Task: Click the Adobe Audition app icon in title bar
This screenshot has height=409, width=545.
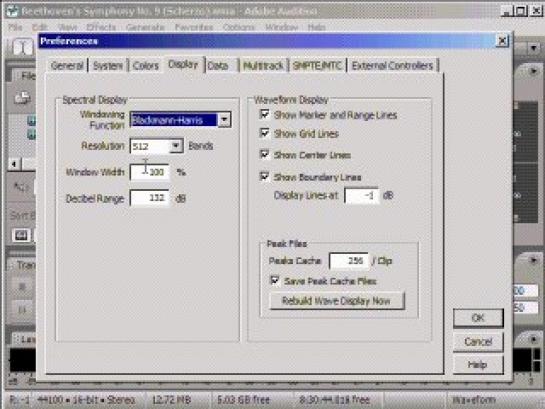Action: (12, 11)
